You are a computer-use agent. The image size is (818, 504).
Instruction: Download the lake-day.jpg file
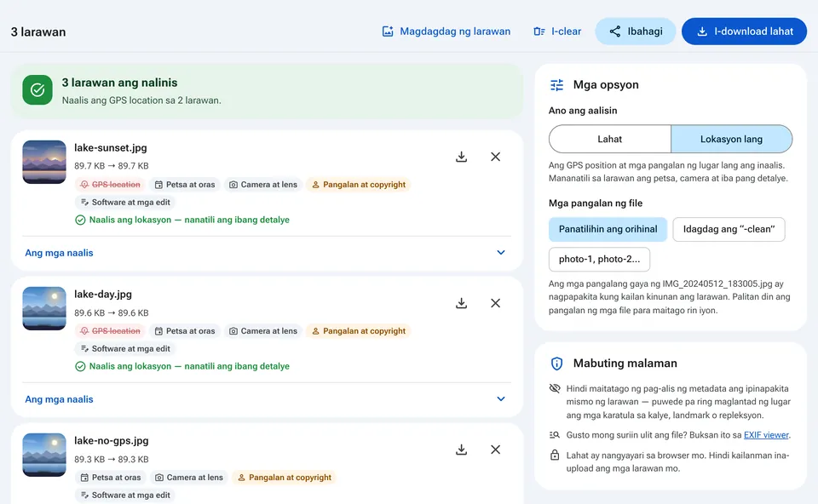pos(461,303)
